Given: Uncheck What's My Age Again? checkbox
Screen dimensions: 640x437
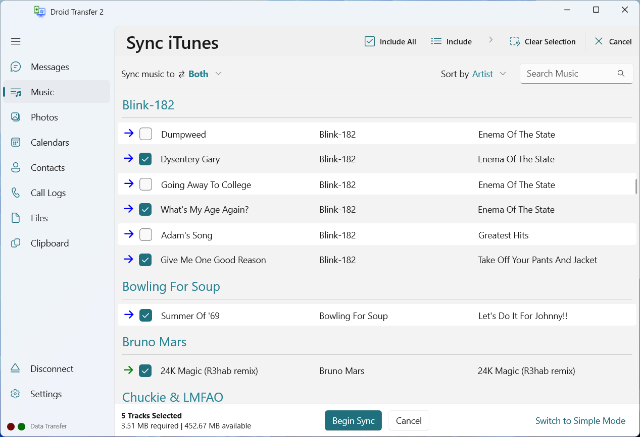Looking at the screenshot, I should [145, 209].
